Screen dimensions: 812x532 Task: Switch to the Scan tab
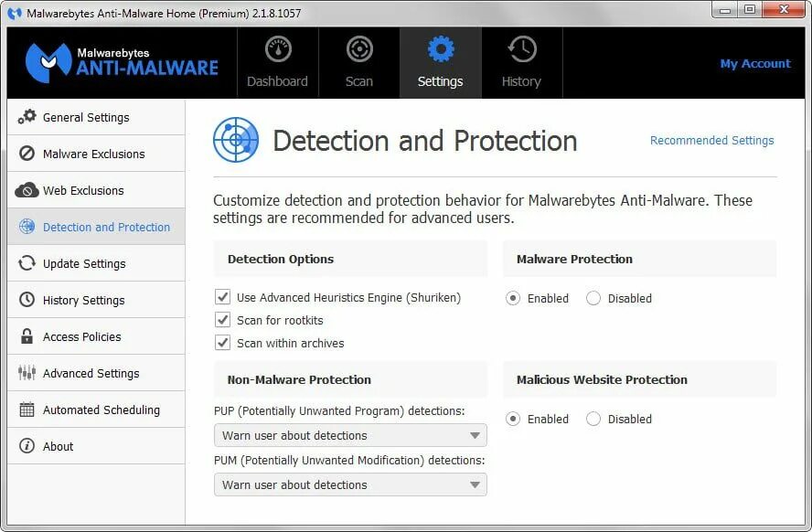pyautogui.click(x=358, y=61)
